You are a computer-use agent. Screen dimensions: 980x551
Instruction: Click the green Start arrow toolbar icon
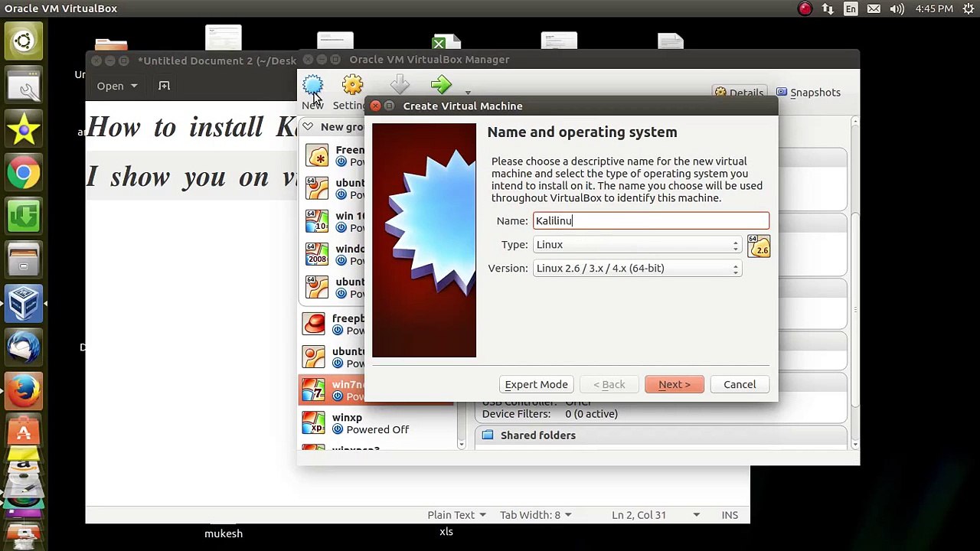coord(441,86)
